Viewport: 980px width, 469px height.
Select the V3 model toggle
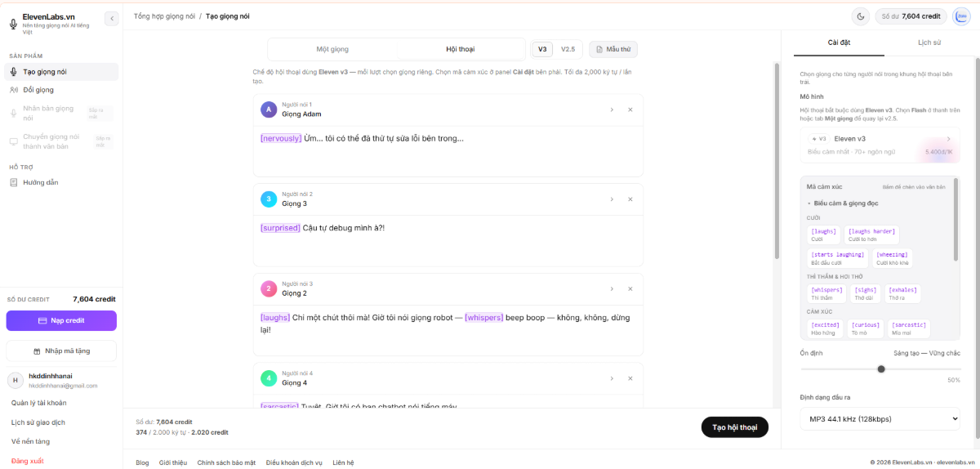click(542, 49)
